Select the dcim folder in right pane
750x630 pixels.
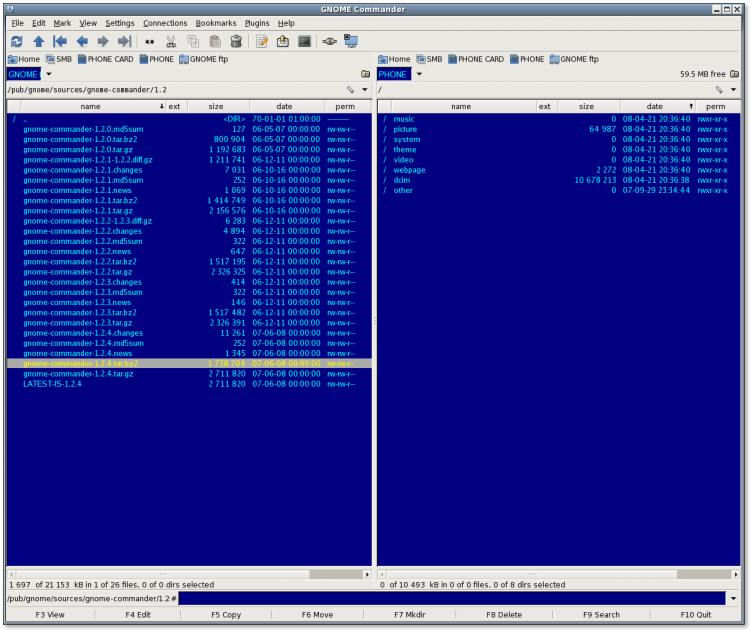coord(404,180)
